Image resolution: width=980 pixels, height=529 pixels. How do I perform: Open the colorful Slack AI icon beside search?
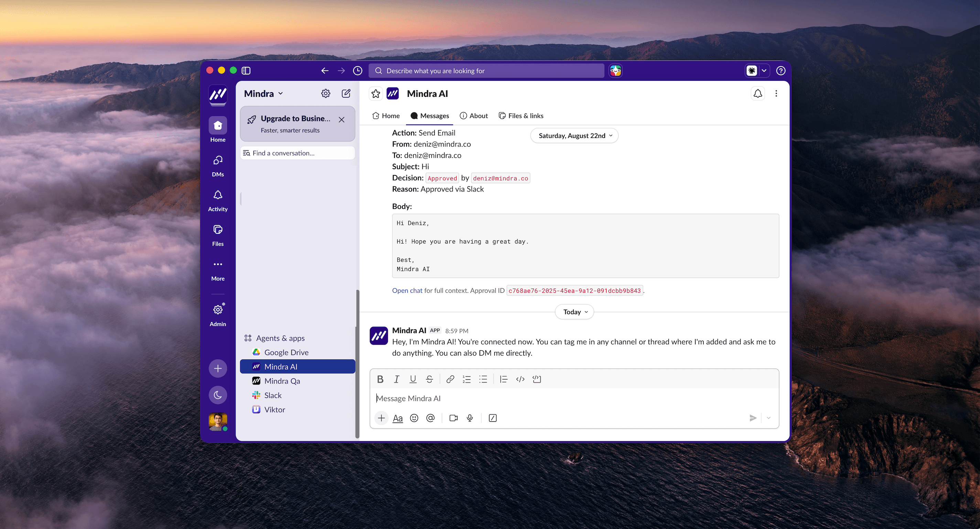pos(615,71)
